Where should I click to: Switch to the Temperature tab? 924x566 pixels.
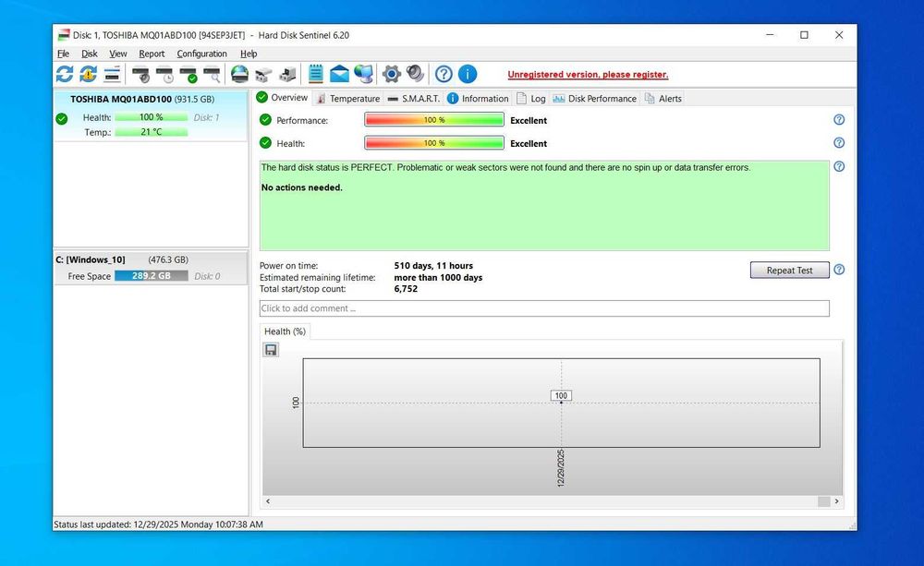(x=348, y=99)
